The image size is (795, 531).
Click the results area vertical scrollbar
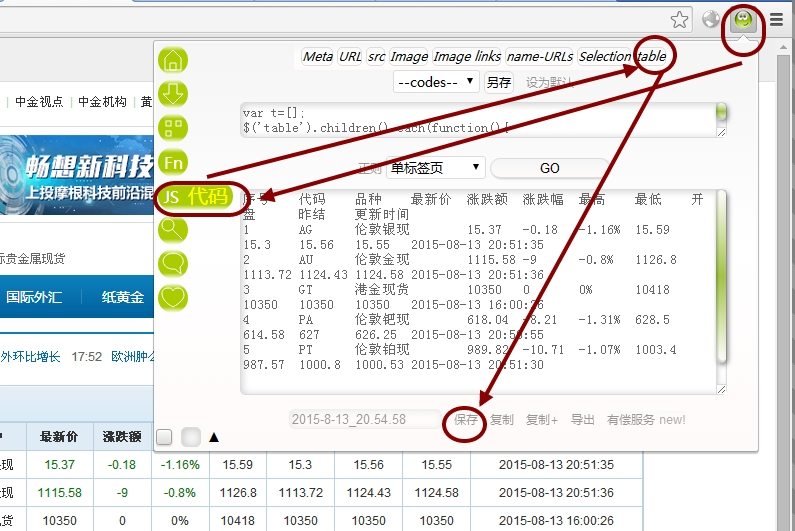point(721,277)
